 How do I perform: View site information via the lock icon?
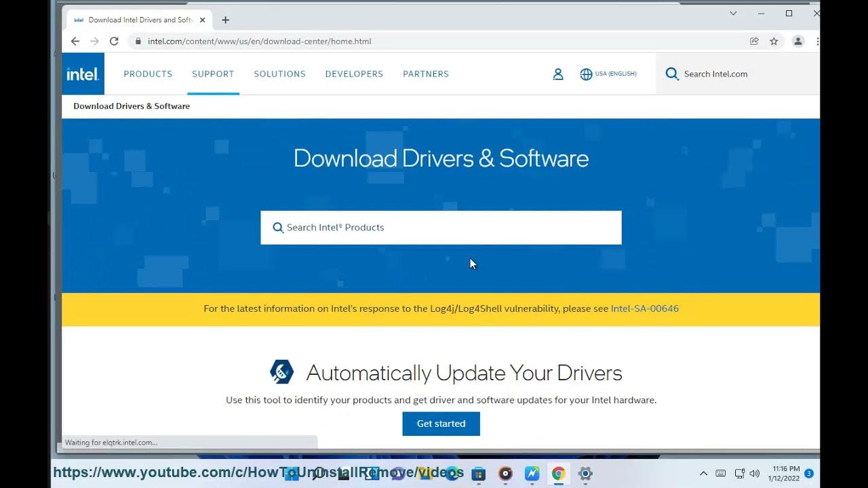pos(138,41)
